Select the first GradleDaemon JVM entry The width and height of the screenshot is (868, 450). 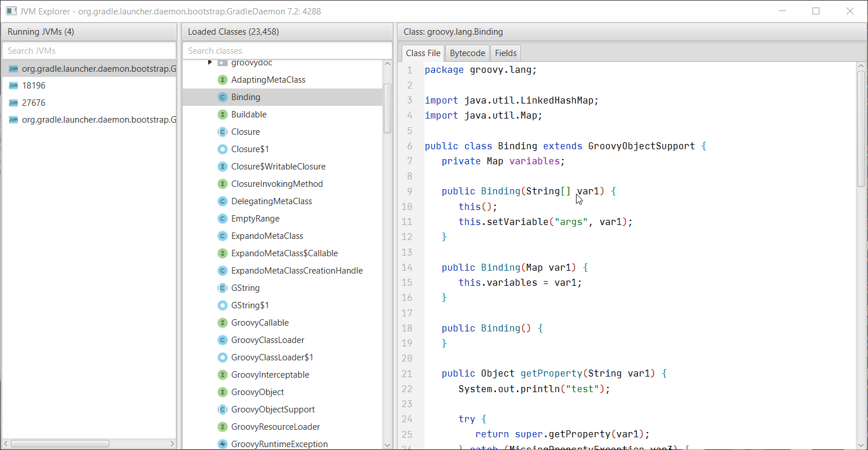click(x=89, y=68)
